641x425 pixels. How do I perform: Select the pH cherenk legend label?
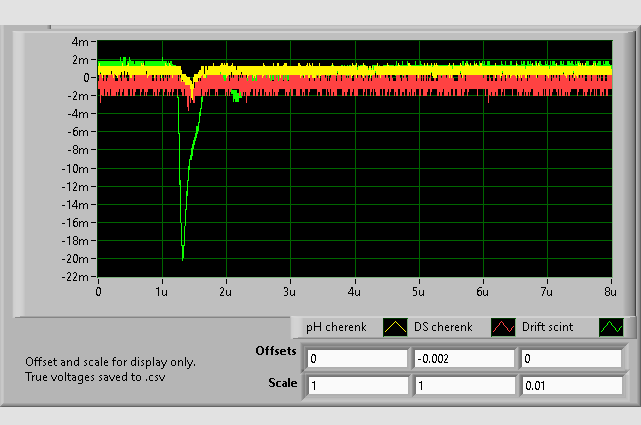[x=336, y=327]
